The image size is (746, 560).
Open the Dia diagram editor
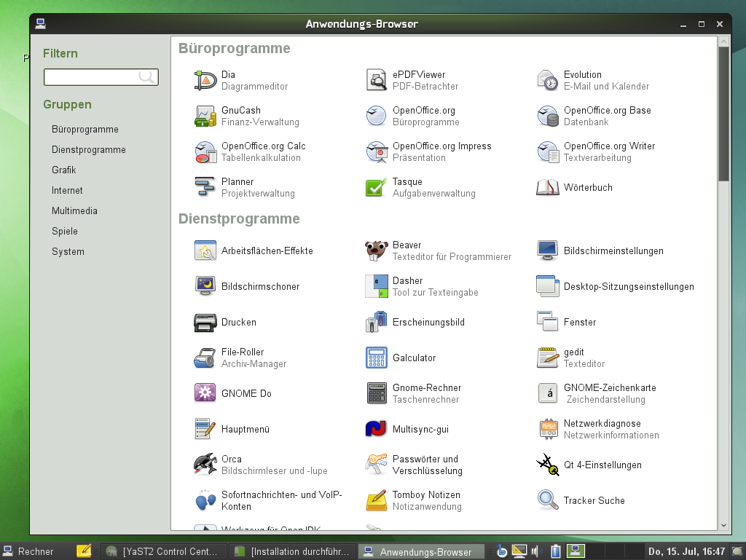[232, 79]
